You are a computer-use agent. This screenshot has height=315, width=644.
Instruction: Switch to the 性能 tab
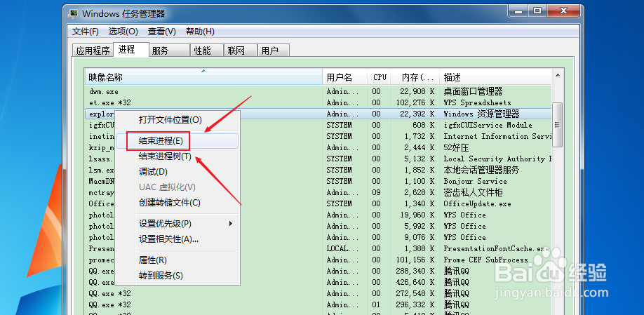pos(206,51)
